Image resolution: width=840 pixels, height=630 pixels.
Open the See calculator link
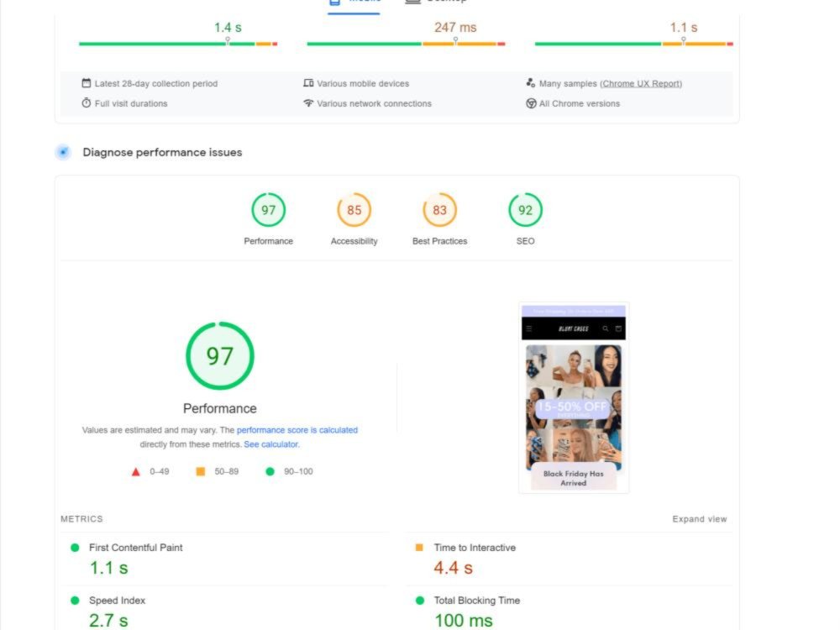pos(271,444)
